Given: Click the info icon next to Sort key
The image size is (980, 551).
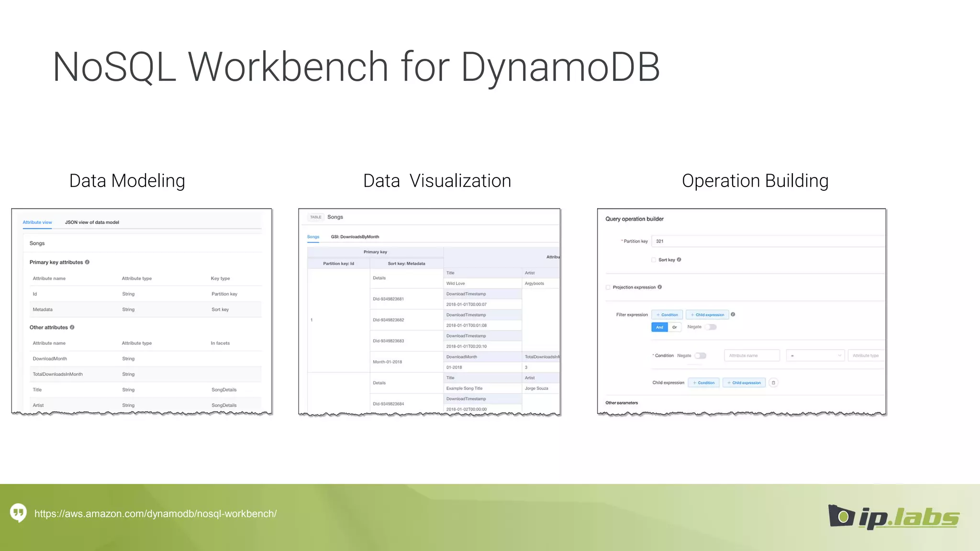Looking at the screenshot, I should point(679,260).
